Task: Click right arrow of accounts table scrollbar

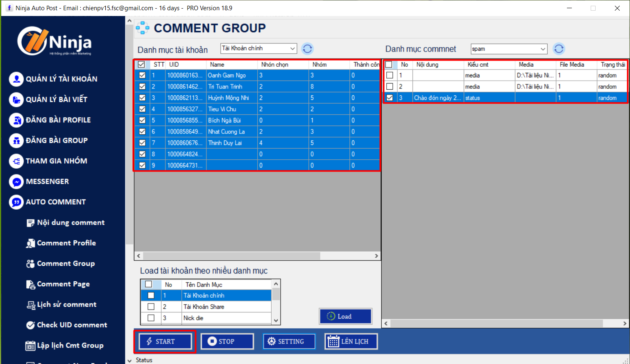Action: (x=376, y=256)
